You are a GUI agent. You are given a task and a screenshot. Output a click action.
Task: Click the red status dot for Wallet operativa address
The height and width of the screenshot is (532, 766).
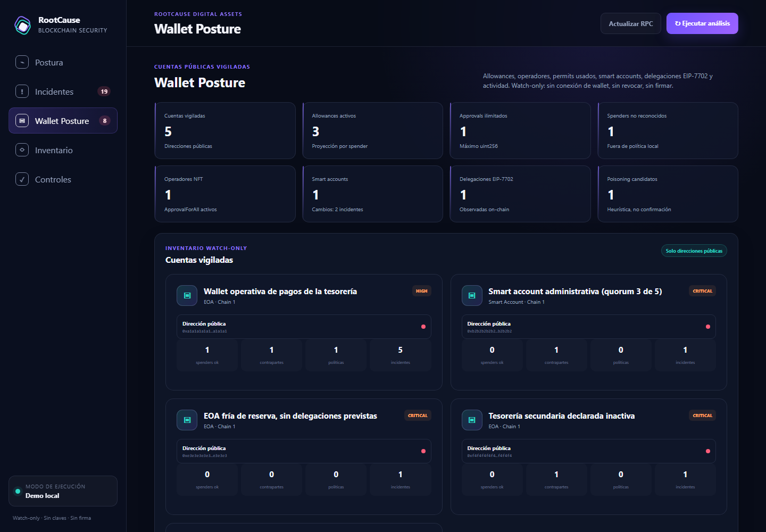coord(423,327)
